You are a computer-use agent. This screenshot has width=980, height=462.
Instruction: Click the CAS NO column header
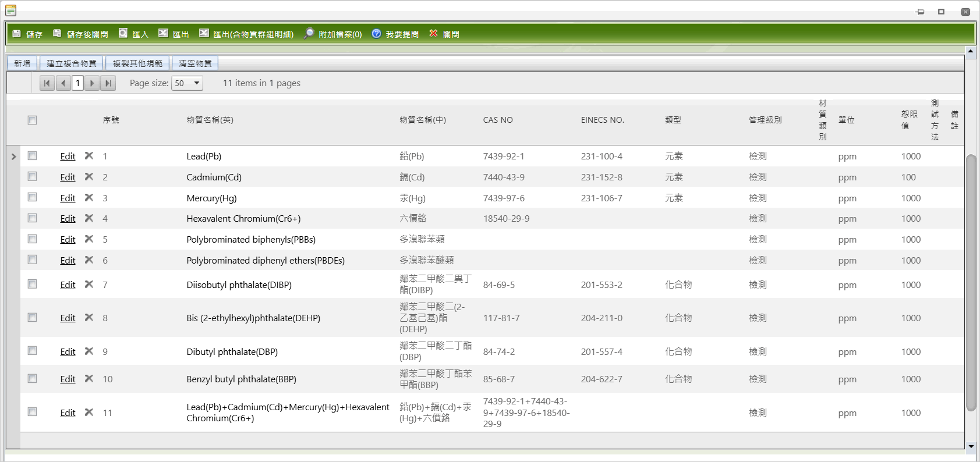[498, 120]
